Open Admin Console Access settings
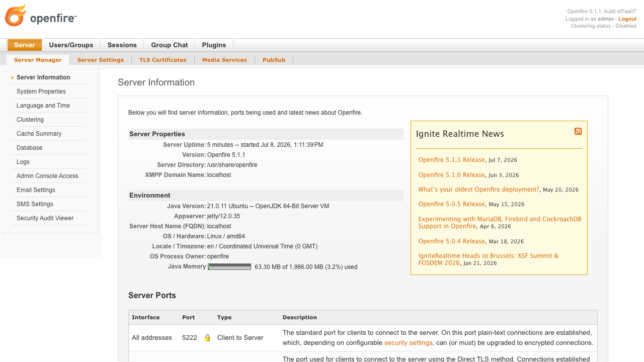 tap(47, 176)
